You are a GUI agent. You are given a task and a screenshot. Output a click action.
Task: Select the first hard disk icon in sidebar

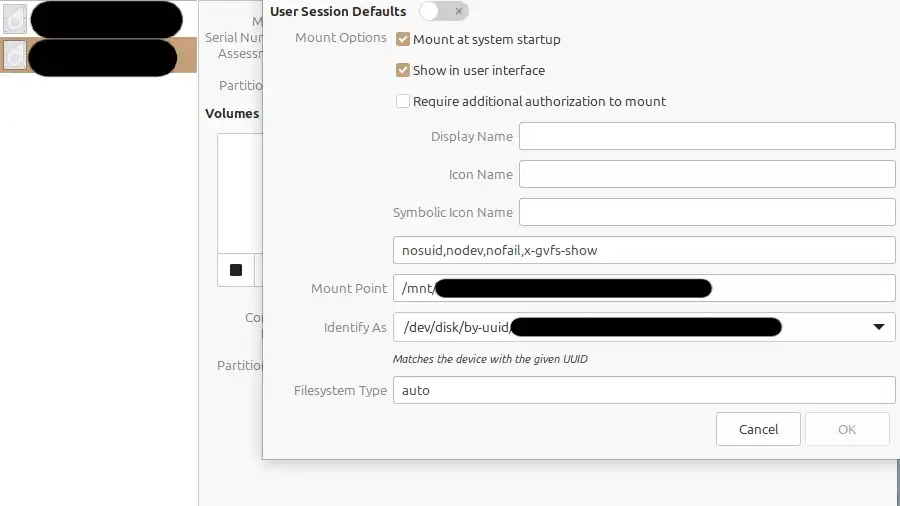point(15,19)
